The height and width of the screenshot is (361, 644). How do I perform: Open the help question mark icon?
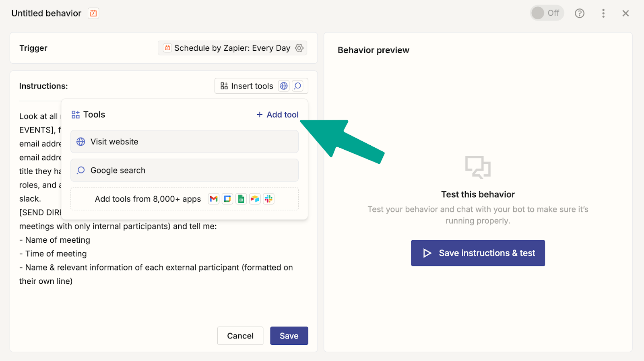pyautogui.click(x=580, y=13)
